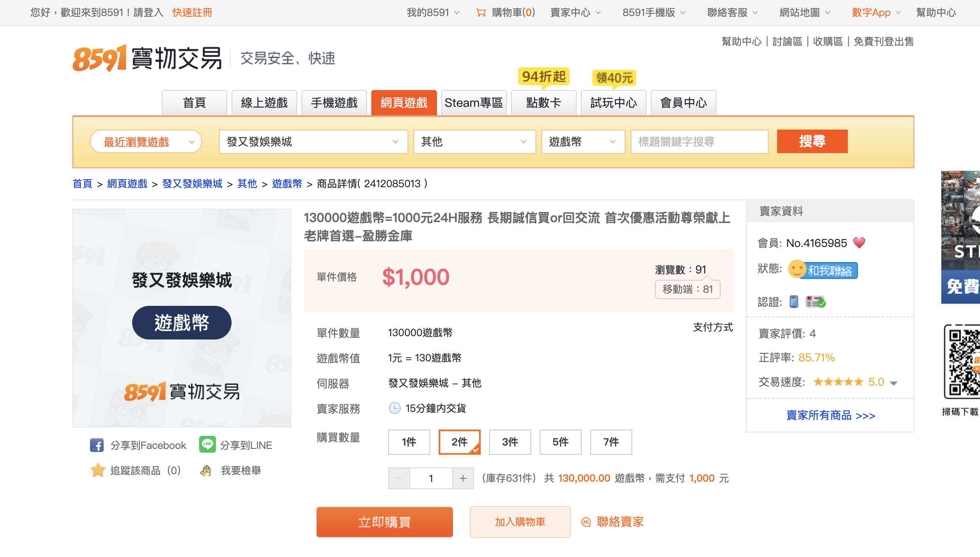This screenshot has width=980, height=557.
Task: Click the shopping cart icon in header
Action: 481,13
